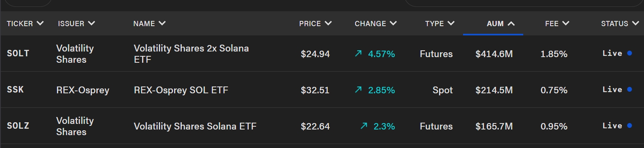Click the blue Live dot for SOLZ
Image resolution: width=644 pixels, height=148 pixels.
pos(630,125)
